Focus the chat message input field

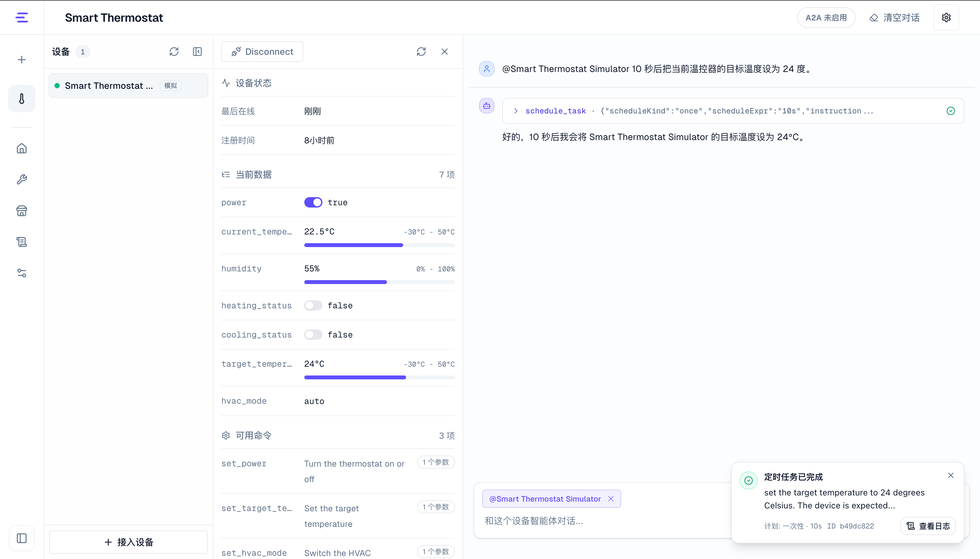pos(602,521)
